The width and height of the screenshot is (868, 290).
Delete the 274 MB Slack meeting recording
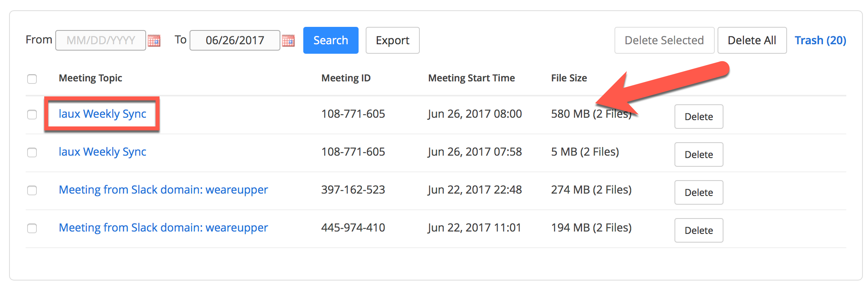pyautogui.click(x=698, y=192)
